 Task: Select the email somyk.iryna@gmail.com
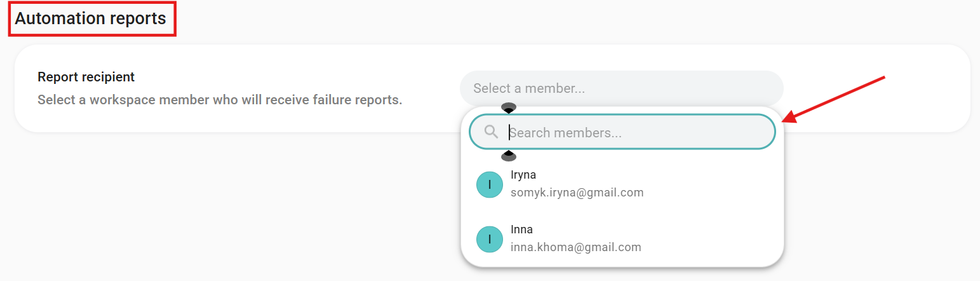pyautogui.click(x=577, y=193)
